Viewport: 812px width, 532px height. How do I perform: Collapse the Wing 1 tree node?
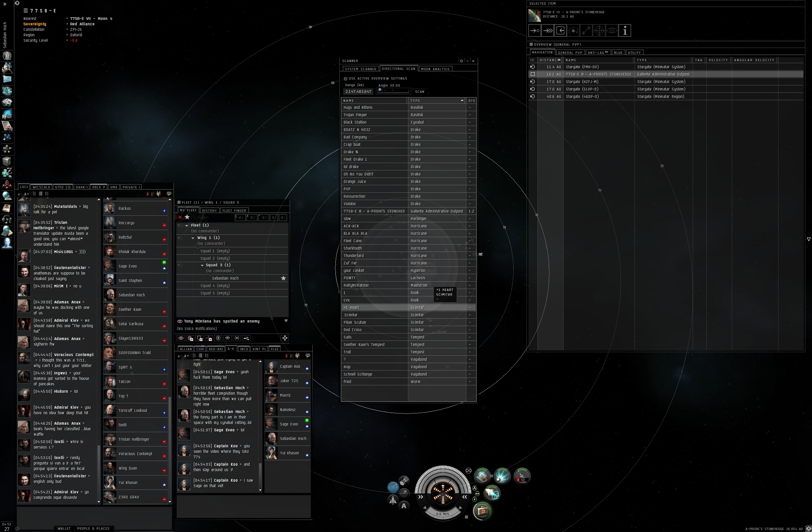(x=193, y=238)
